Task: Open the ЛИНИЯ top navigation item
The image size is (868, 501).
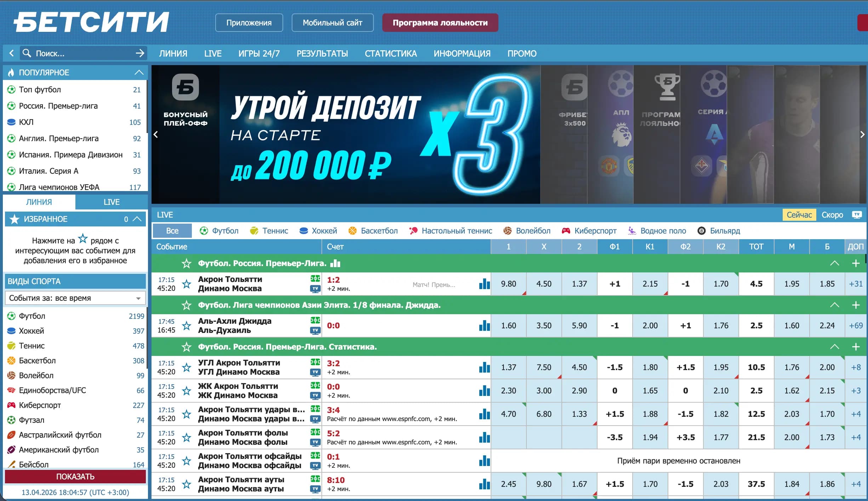Action: (173, 53)
